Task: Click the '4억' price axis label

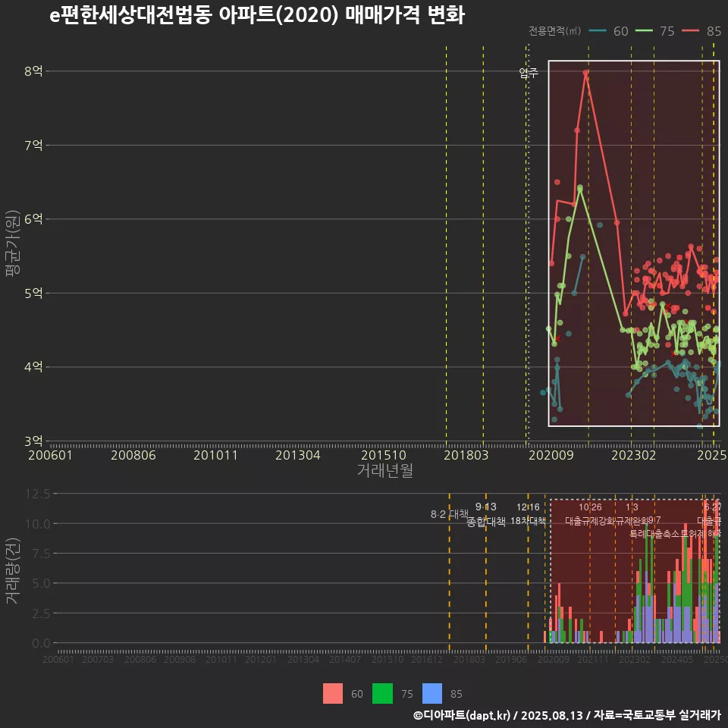Action: [33, 367]
